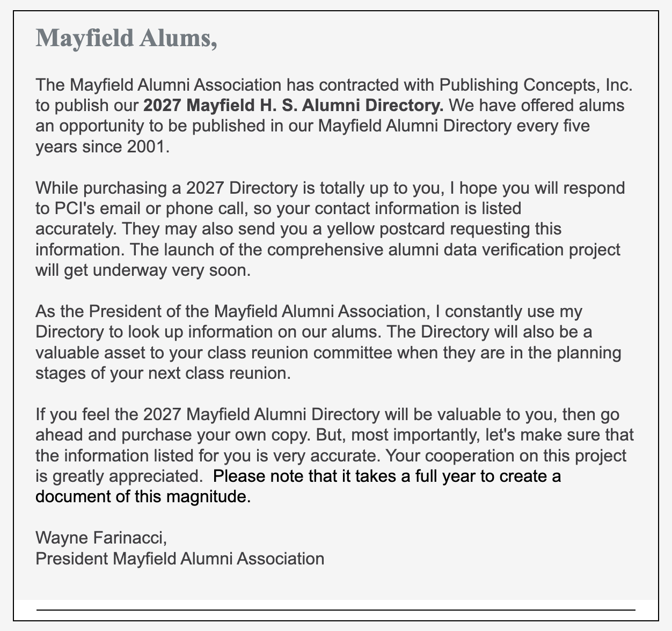The image size is (672, 631).
Task: Click "years since 2001." in the first paragraph
Action: pos(103,146)
